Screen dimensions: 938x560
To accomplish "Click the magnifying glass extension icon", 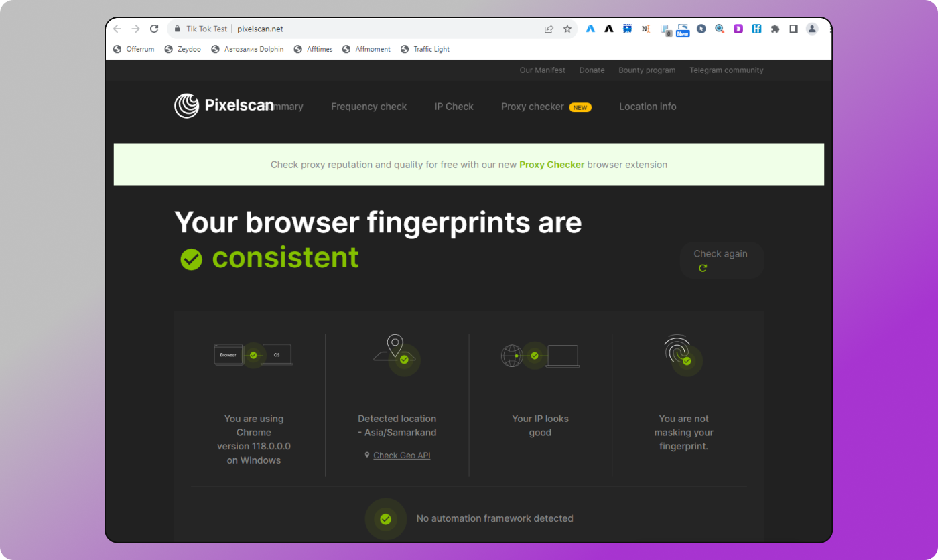I will [720, 29].
